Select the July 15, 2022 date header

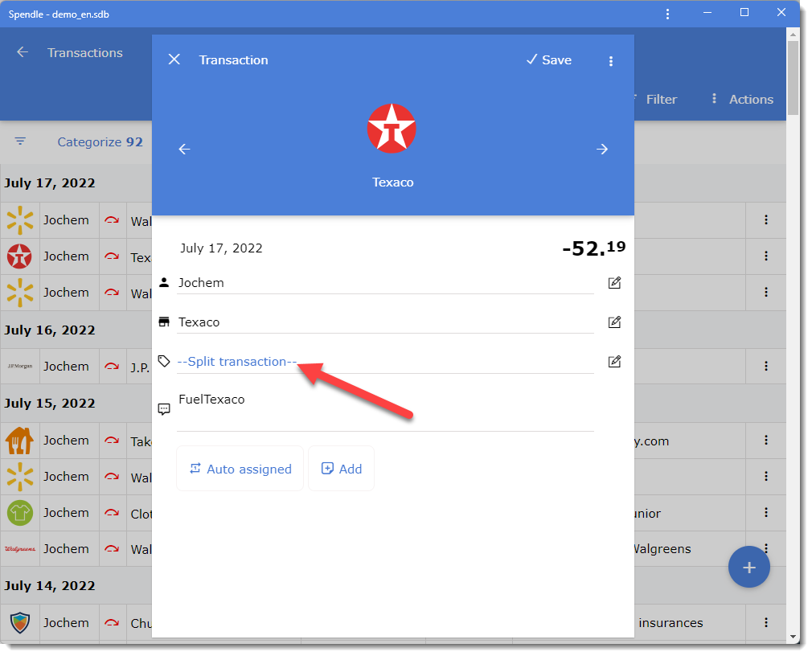[50, 403]
